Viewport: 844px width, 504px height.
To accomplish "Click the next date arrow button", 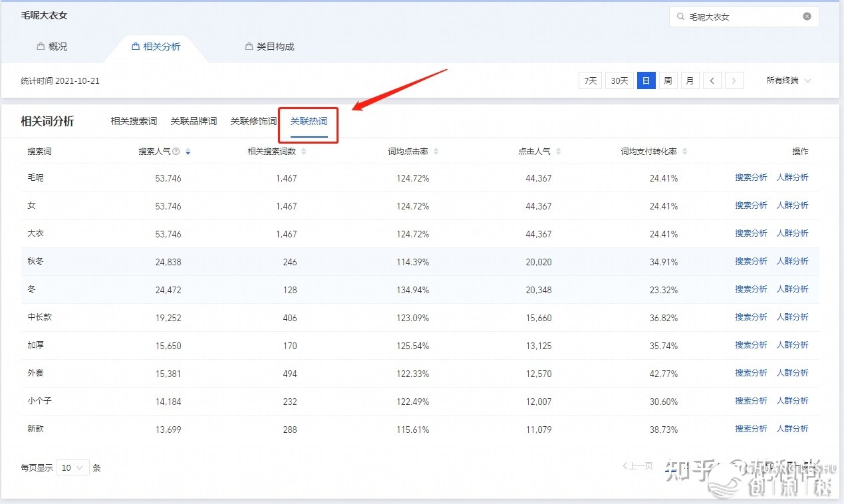I will (x=734, y=80).
